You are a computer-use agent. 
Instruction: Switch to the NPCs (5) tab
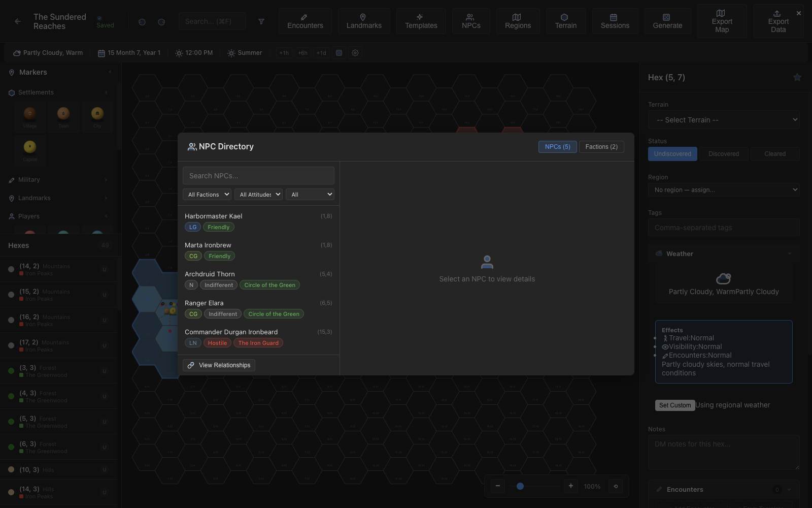(557, 147)
